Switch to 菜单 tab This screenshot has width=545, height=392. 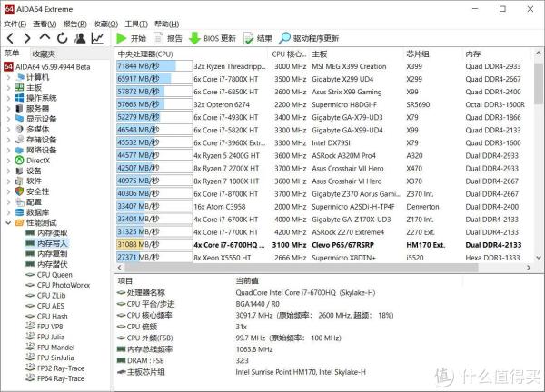[12, 54]
